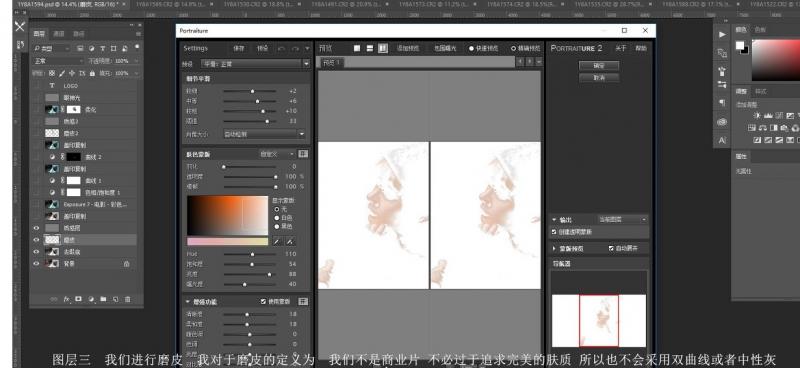This screenshot has width=800, height=368.
Task: Select Preview 1 tab in Portraiture
Action: click(333, 63)
